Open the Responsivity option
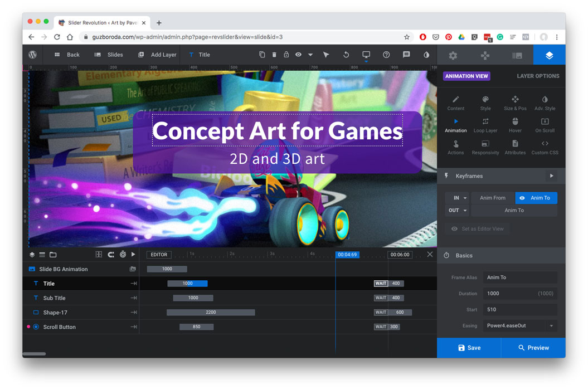Screen dimensions: 588x390 485,148
